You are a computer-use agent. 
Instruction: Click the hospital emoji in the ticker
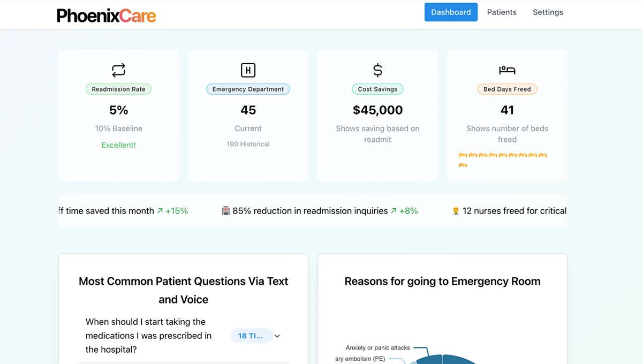pyautogui.click(x=225, y=211)
